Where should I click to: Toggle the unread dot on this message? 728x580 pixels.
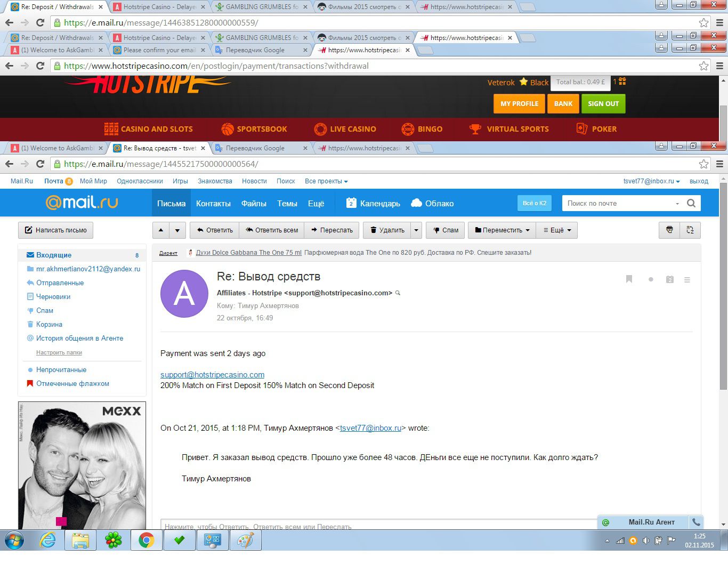coord(651,279)
